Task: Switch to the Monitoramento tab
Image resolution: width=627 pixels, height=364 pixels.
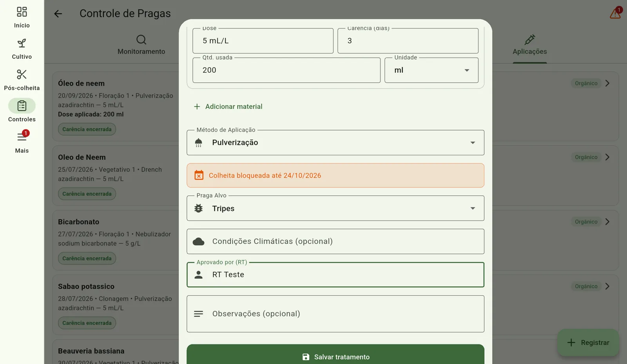Action: point(141,45)
